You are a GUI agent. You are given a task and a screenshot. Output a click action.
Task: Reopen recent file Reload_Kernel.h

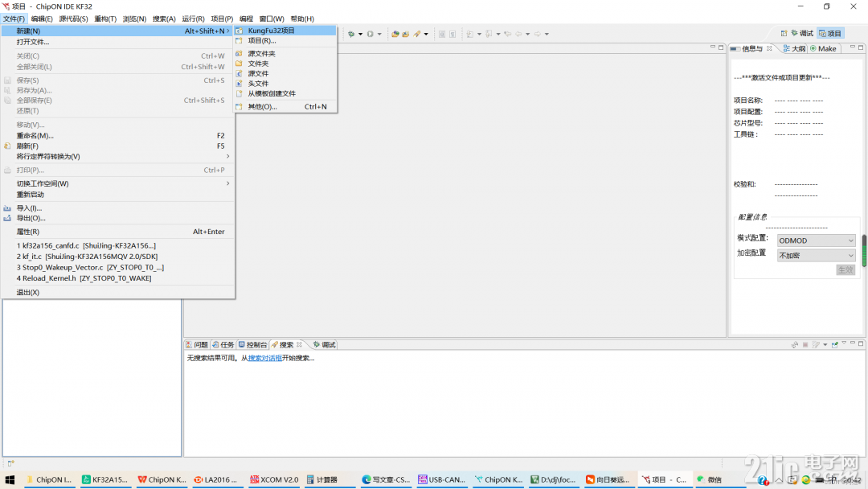click(x=118, y=278)
